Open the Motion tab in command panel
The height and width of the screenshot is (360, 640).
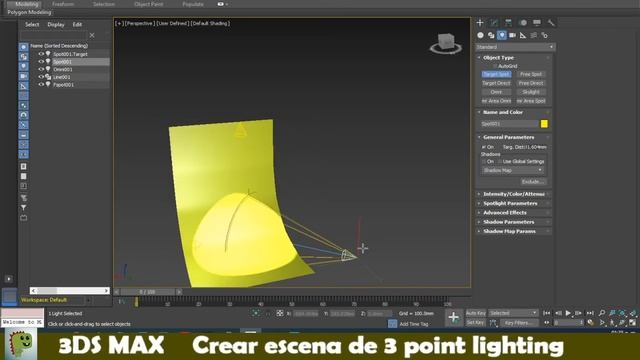tap(523, 22)
